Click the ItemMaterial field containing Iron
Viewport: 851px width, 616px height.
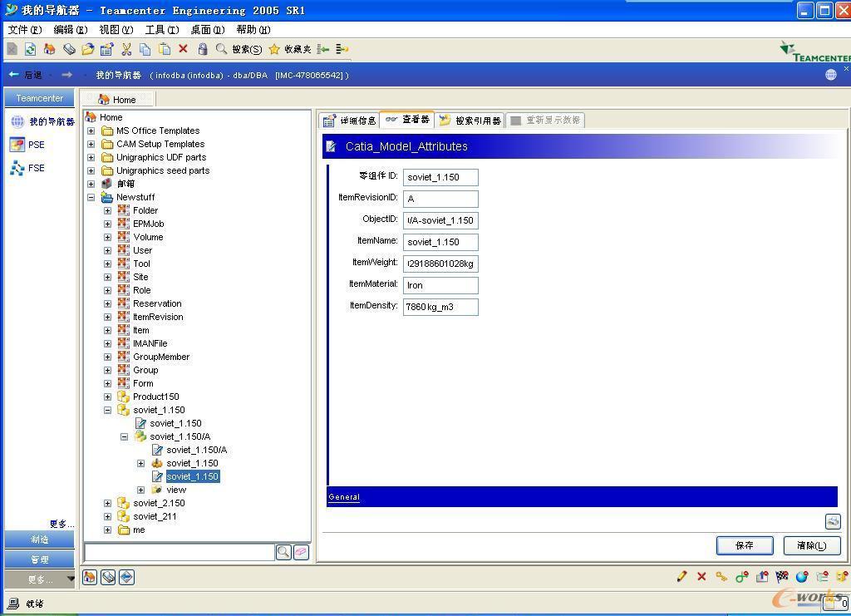440,285
